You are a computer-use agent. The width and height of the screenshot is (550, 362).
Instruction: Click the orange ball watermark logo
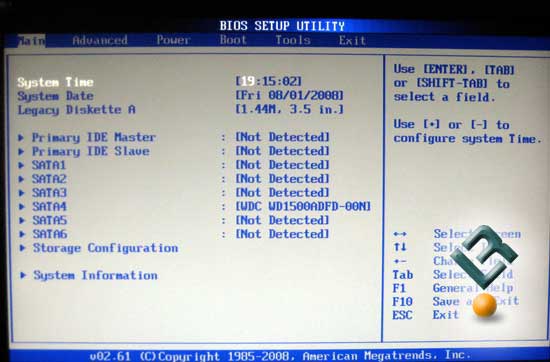[484, 305]
